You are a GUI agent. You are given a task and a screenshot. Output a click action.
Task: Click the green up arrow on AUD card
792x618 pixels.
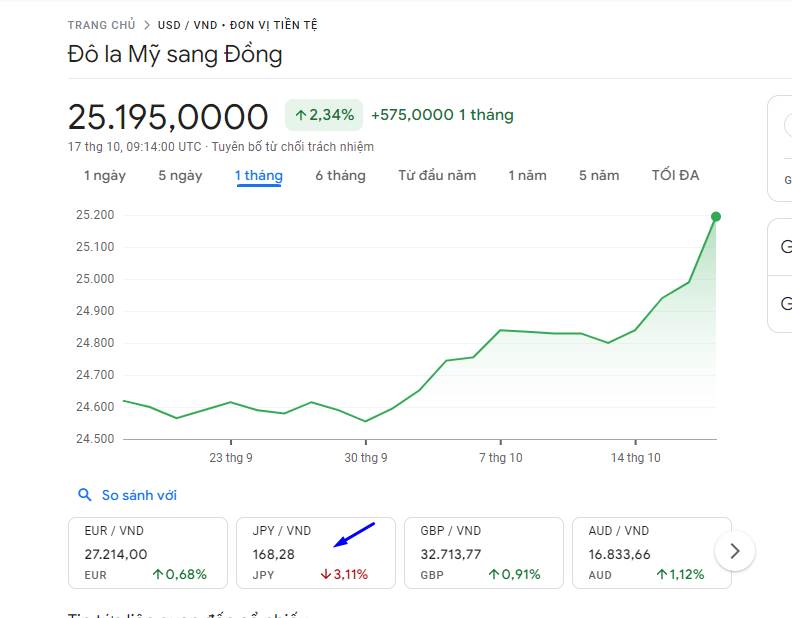coord(662,575)
